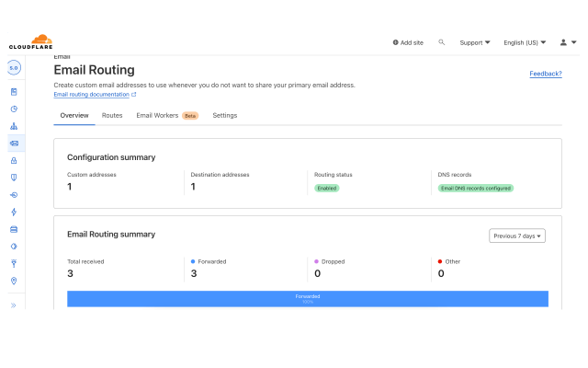Click the Destination addresses value 1

pos(193,187)
